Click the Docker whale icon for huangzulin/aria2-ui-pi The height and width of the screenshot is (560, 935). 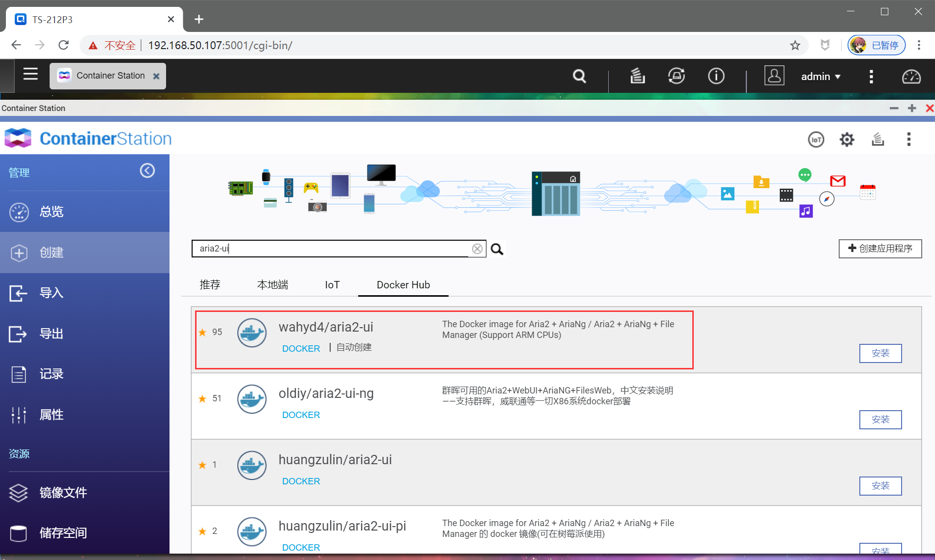click(252, 532)
